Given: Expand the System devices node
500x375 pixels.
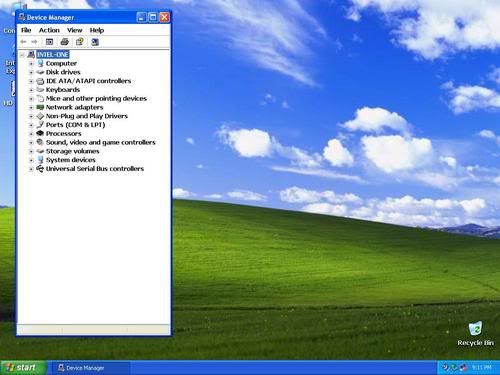Looking at the screenshot, I should (31, 160).
